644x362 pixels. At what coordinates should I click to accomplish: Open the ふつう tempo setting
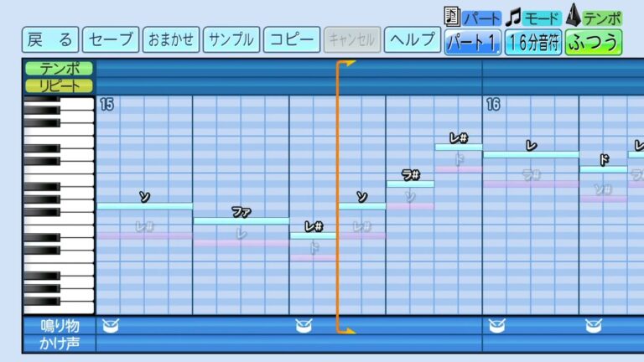[594, 41]
